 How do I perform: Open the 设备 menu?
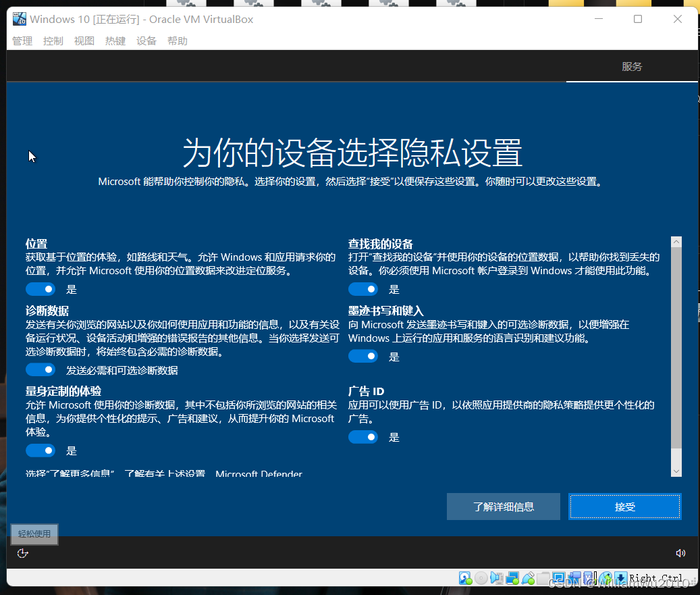pyautogui.click(x=146, y=41)
